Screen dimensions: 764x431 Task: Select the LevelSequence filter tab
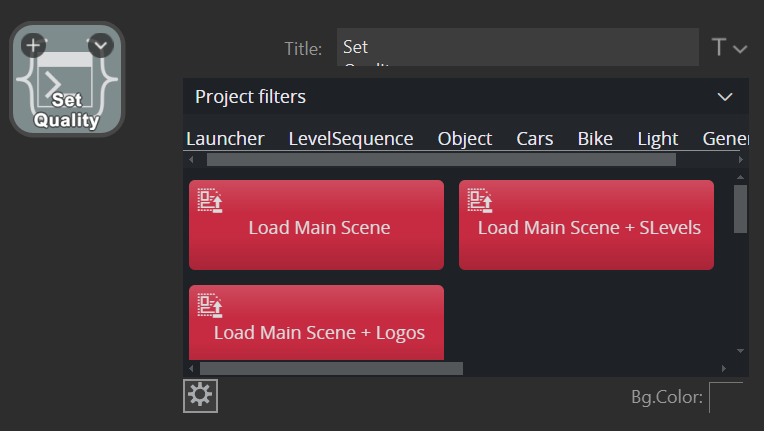click(350, 139)
